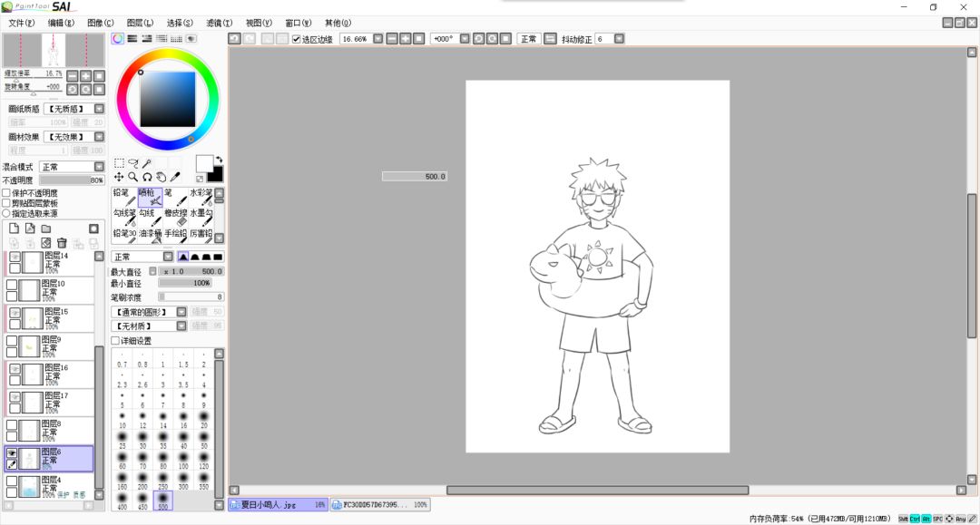This screenshot has width=980, height=525.
Task: Adjust the 笔刷浓度 density slider
Action: (191, 297)
